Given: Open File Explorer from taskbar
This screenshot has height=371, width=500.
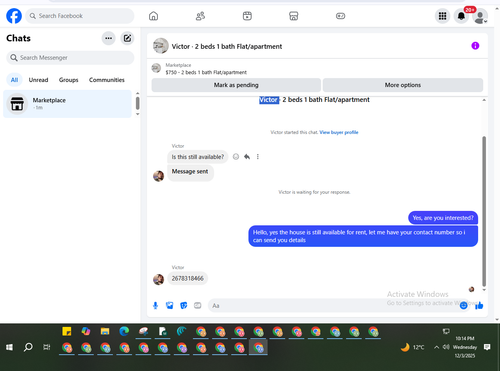Looking at the screenshot, I should click(105, 331).
